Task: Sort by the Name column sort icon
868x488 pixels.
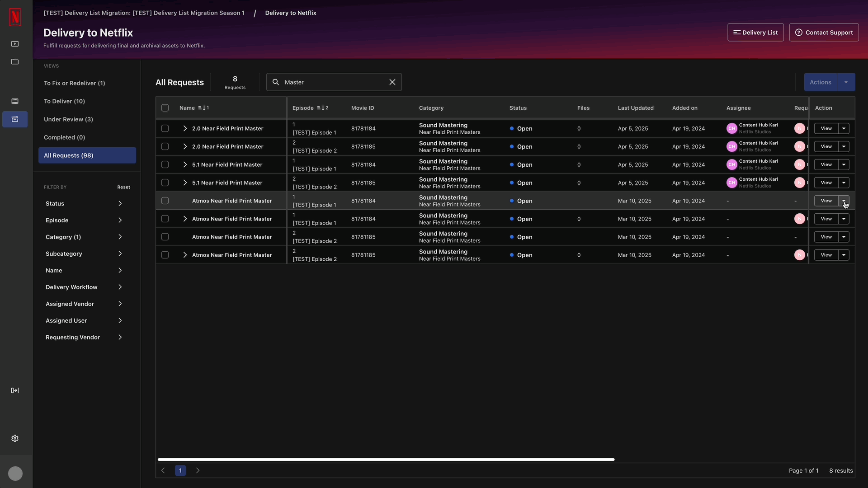Action: coord(203,108)
